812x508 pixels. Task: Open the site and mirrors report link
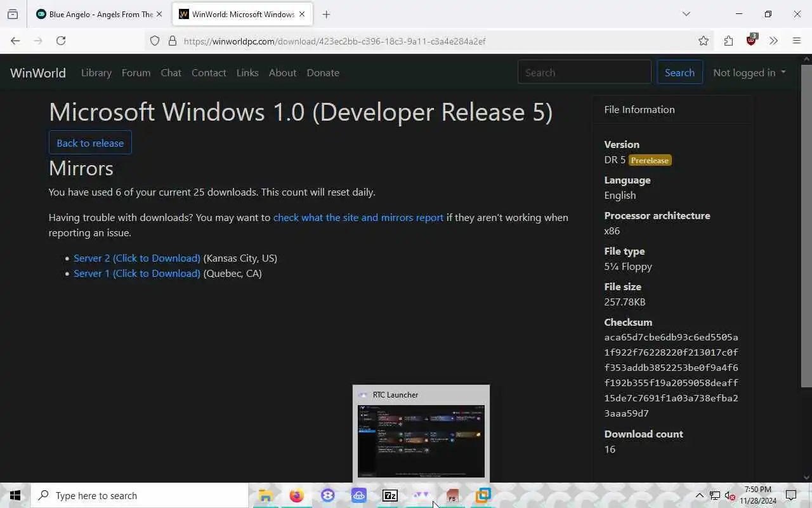coord(358,217)
